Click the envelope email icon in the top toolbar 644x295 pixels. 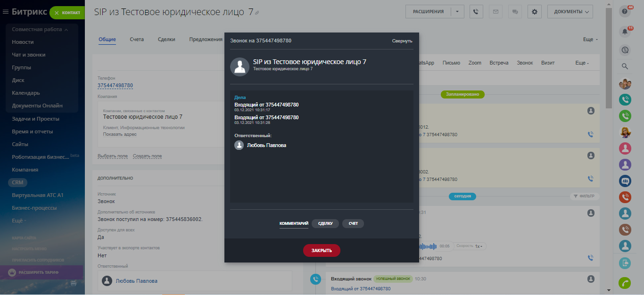tap(495, 12)
